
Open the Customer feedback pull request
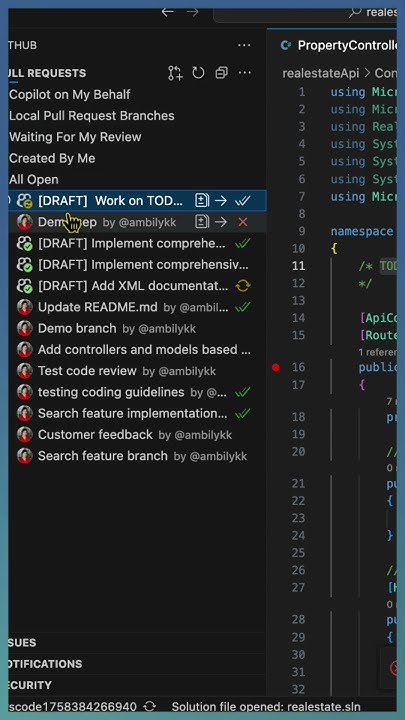click(x=137, y=434)
